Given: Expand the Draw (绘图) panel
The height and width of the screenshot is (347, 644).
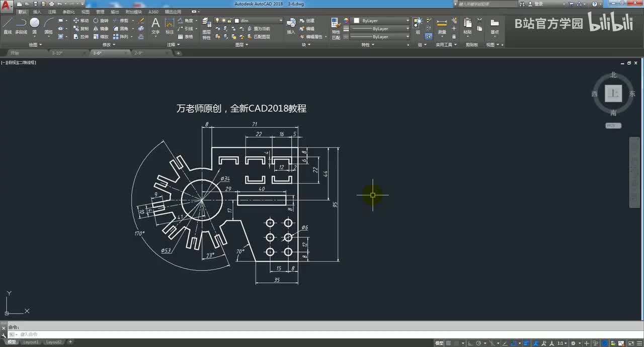Looking at the screenshot, I should (x=35, y=45).
